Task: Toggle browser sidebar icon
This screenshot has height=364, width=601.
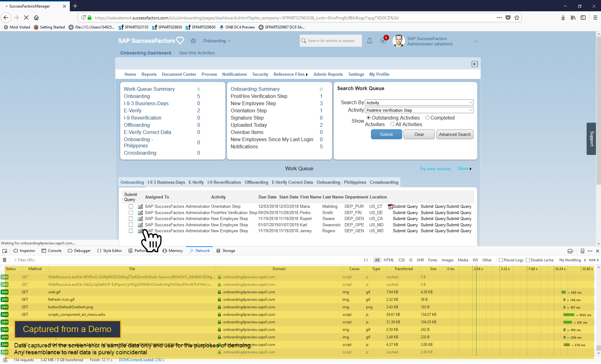Action: 583,18
